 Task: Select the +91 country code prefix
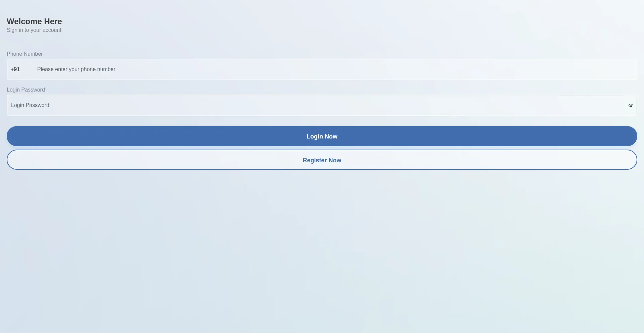[15, 69]
